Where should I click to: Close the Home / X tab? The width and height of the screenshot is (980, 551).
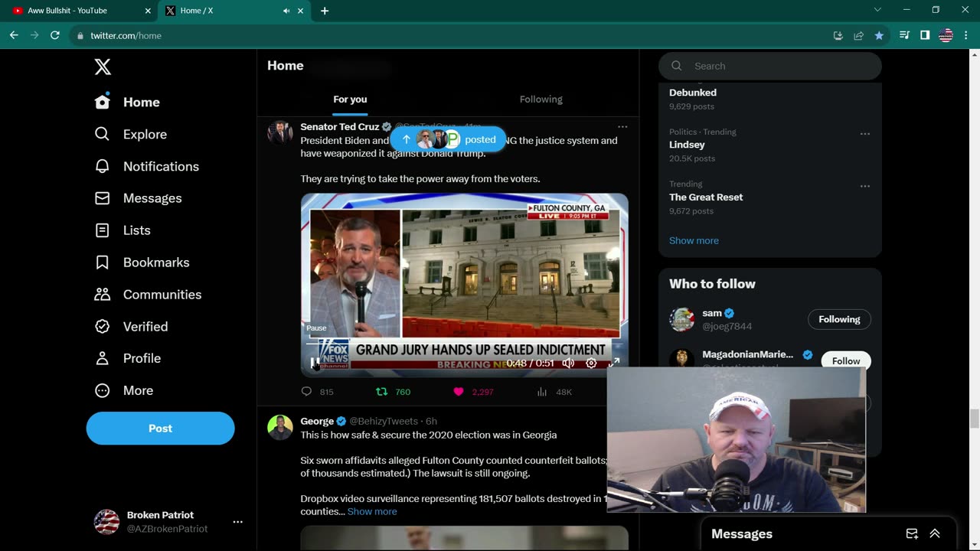(301, 11)
